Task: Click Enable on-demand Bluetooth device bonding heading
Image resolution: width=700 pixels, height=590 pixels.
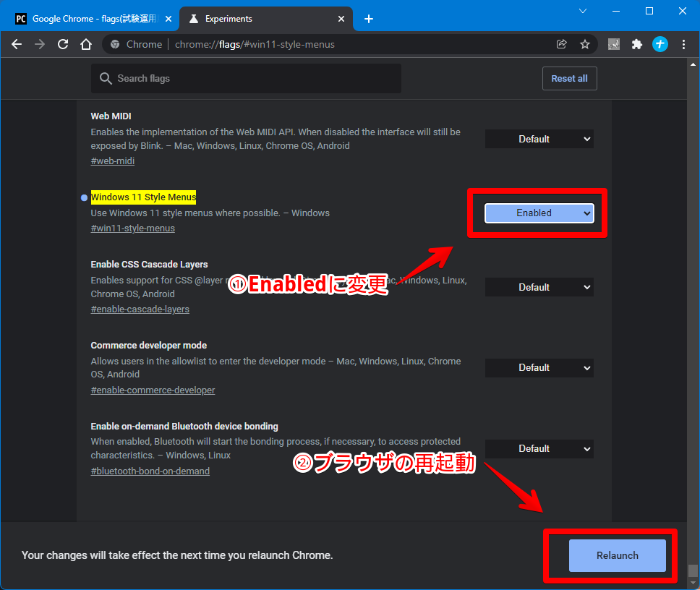Action: coord(184,426)
